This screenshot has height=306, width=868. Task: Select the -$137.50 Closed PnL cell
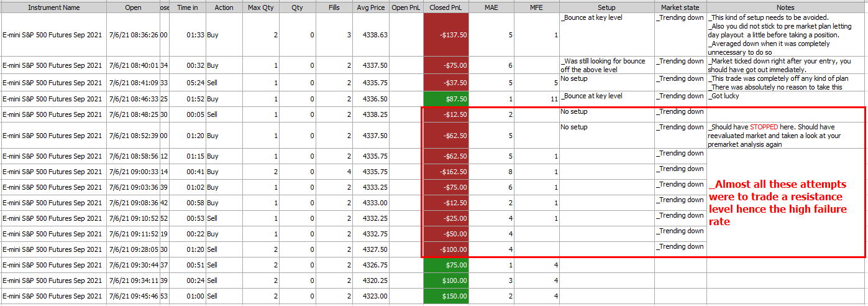tap(445, 35)
